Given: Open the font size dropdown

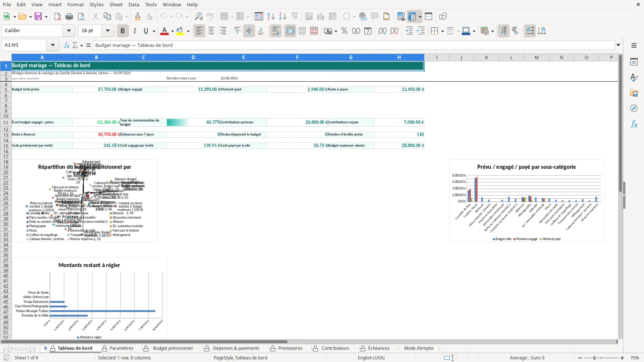Looking at the screenshot, I should 107,31.
